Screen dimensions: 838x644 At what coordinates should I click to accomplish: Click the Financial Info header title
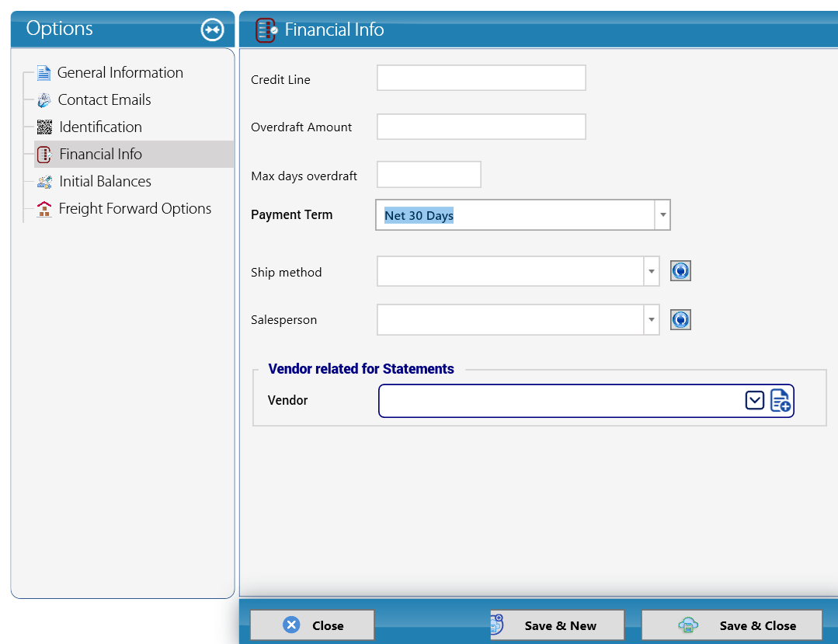coord(335,30)
